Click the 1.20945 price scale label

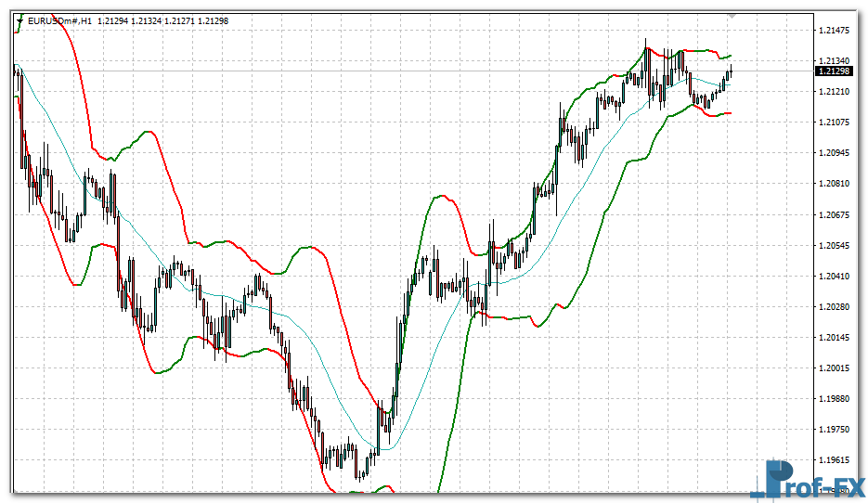click(x=836, y=153)
